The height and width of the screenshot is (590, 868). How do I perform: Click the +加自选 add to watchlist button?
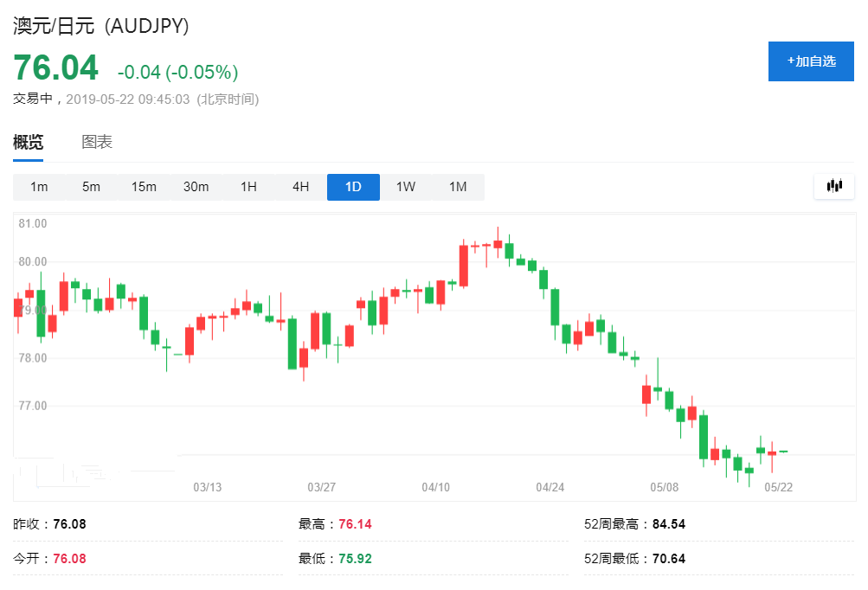pyautogui.click(x=811, y=61)
